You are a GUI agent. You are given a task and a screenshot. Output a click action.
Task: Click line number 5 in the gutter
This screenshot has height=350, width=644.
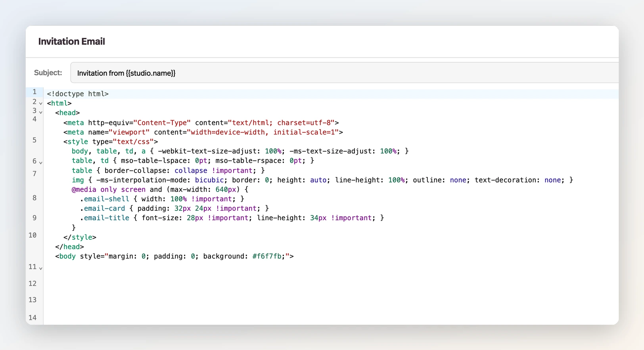point(34,140)
